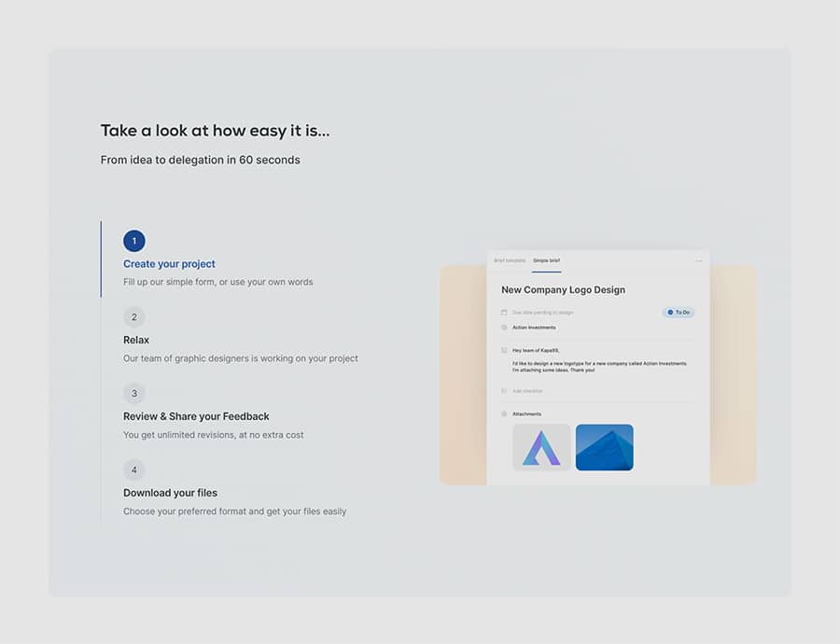840x644 pixels.
Task: Open the Review & Share your Feedback step
Action: pyautogui.click(x=196, y=416)
